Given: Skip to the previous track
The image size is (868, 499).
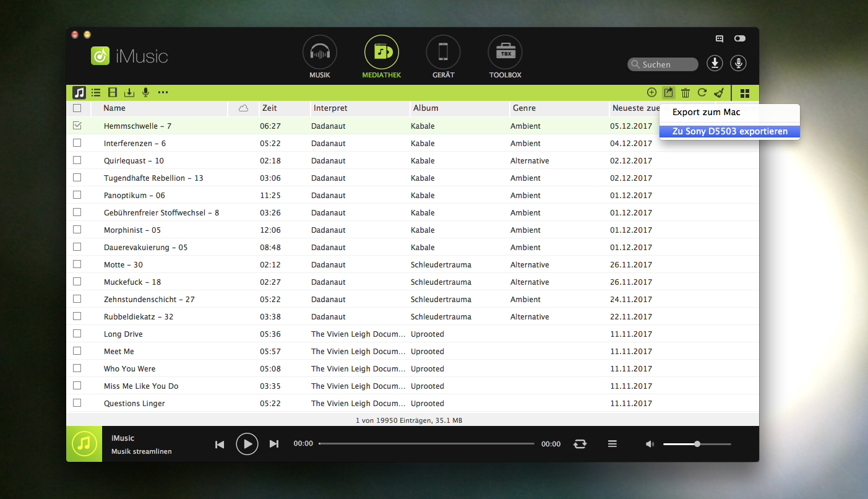Looking at the screenshot, I should coord(220,444).
